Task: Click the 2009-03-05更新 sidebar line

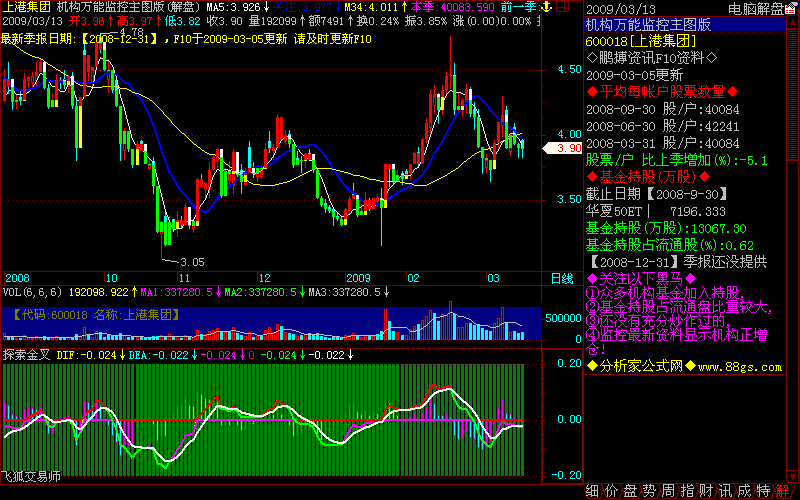Action: [634, 76]
